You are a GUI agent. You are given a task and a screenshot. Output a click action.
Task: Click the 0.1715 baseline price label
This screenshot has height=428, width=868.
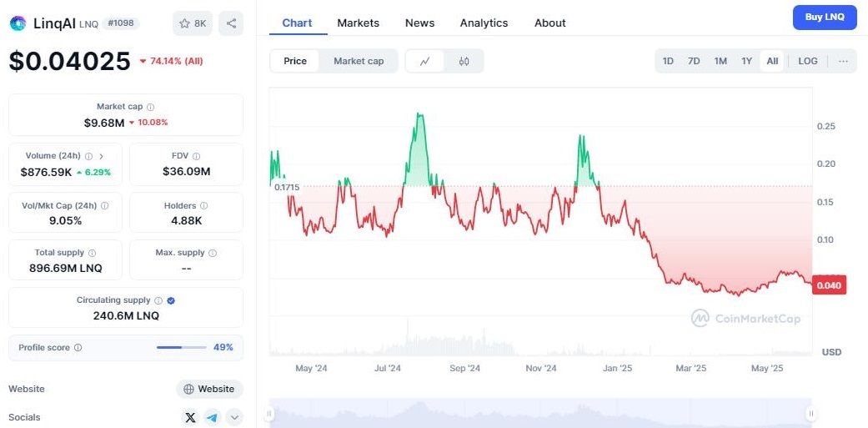[287, 187]
